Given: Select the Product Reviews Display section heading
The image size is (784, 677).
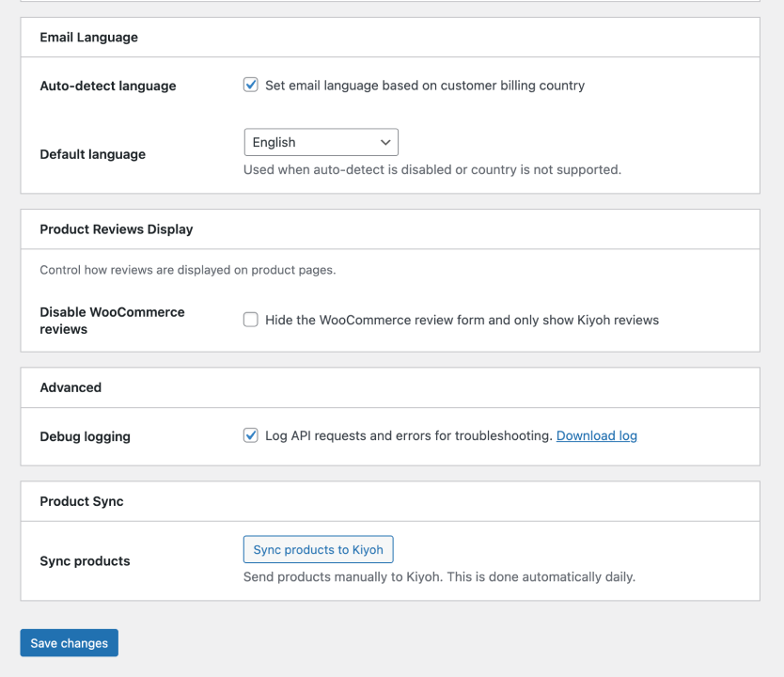Looking at the screenshot, I should point(116,229).
